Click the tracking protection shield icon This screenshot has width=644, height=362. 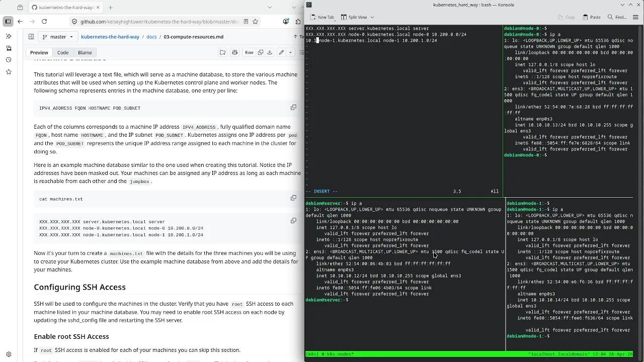74,22
